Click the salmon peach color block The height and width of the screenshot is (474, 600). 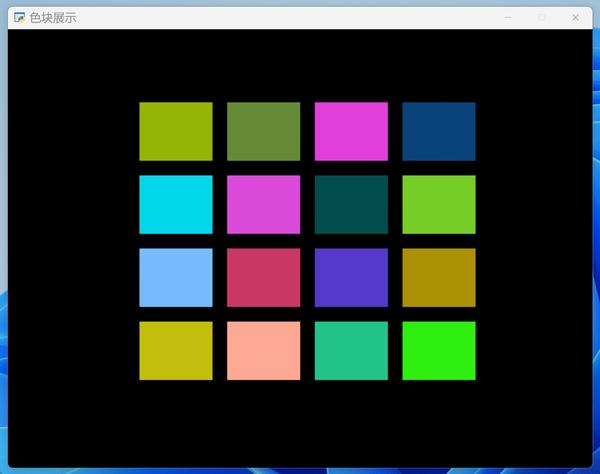coord(263,350)
